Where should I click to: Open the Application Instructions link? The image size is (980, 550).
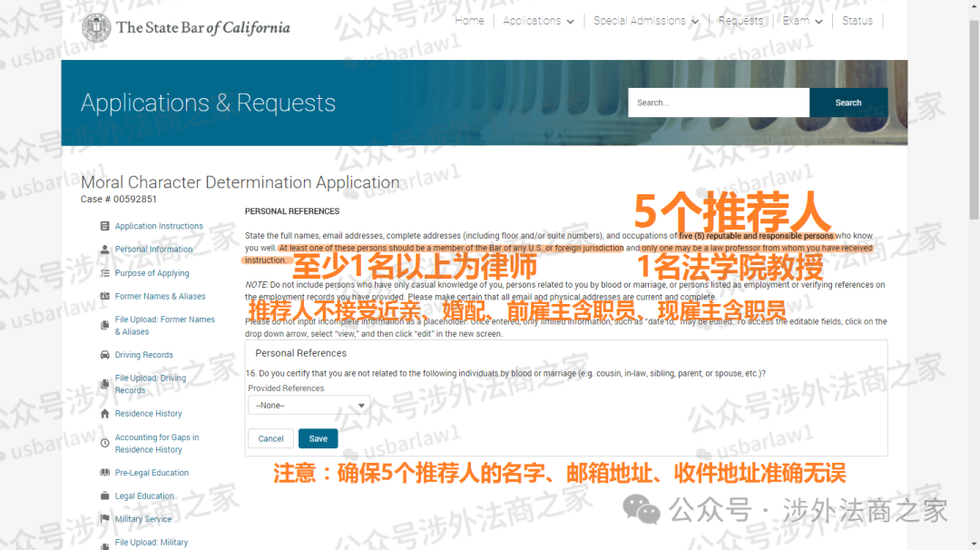tap(159, 226)
